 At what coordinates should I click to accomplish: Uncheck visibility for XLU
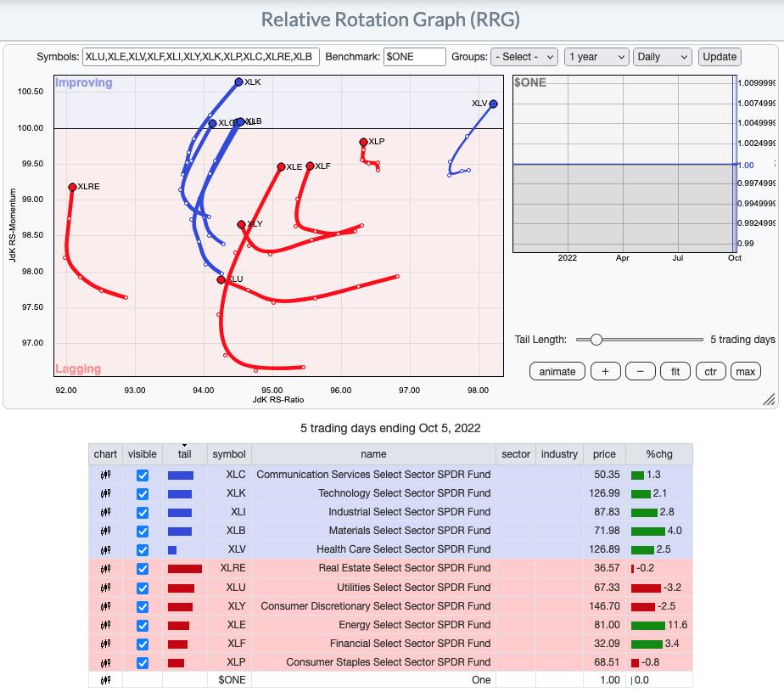tap(143, 588)
